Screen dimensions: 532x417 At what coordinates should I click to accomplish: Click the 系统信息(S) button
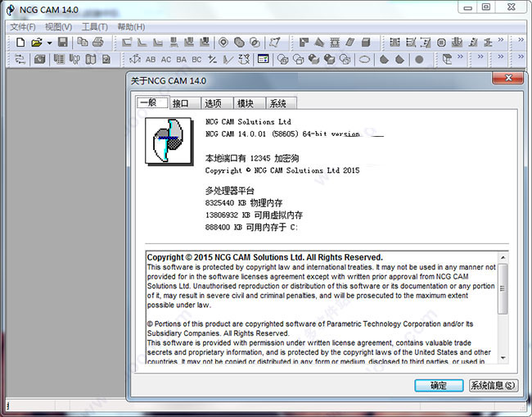coord(494,385)
